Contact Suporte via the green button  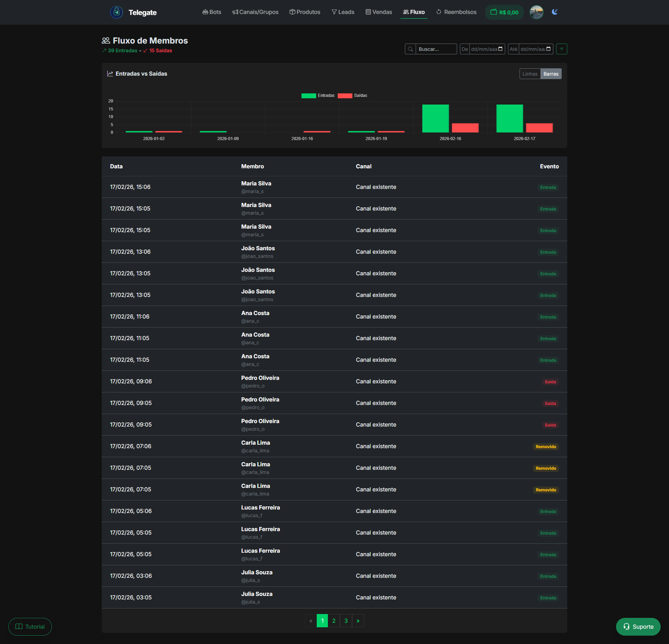[638, 626]
